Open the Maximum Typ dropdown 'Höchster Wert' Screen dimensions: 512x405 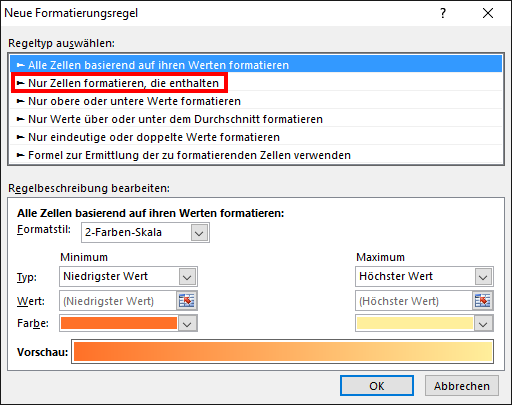click(424, 276)
